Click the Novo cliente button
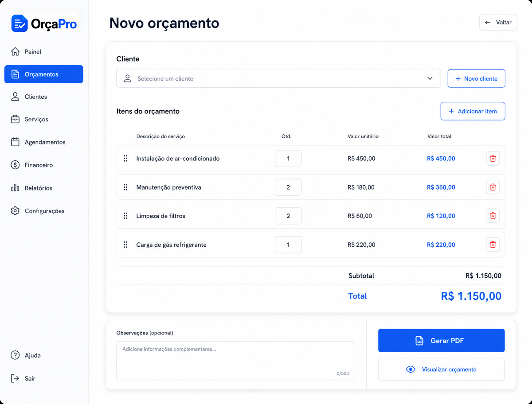 (476, 78)
